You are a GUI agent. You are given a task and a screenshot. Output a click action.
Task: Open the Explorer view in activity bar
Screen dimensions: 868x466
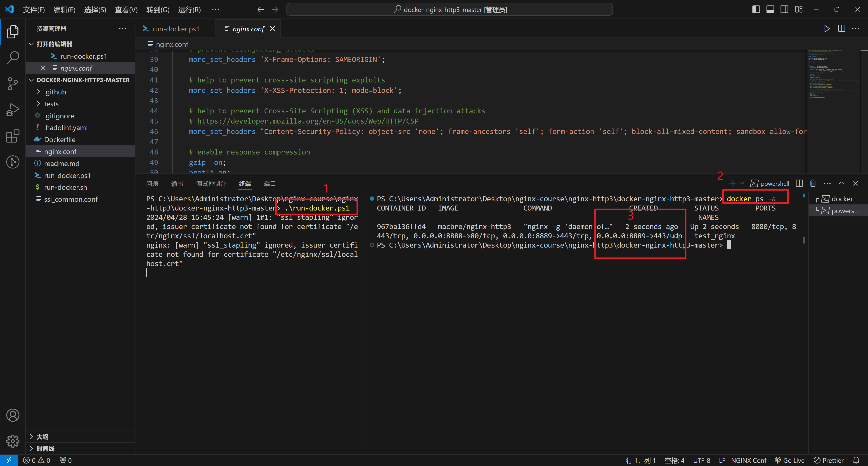12,32
